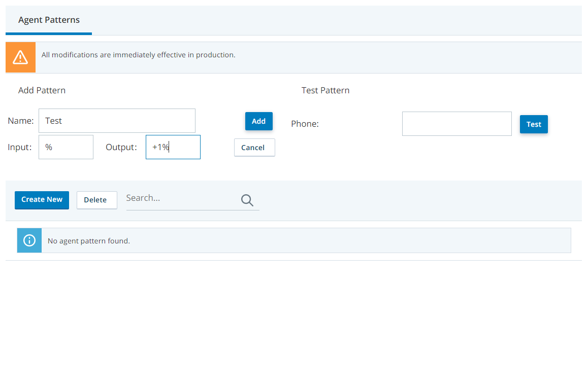Focus the Name field containing Test
The height and width of the screenshot is (391, 588).
117,121
